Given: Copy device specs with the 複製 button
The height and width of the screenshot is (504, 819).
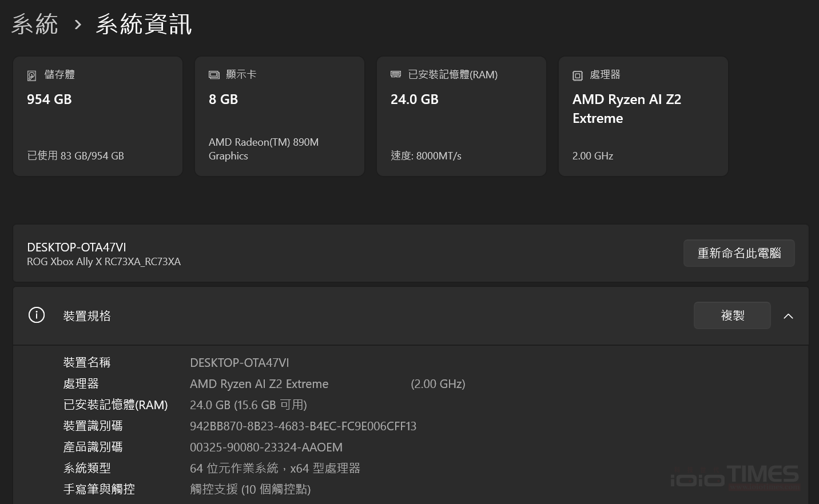Looking at the screenshot, I should pyautogui.click(x=732, y=315).
